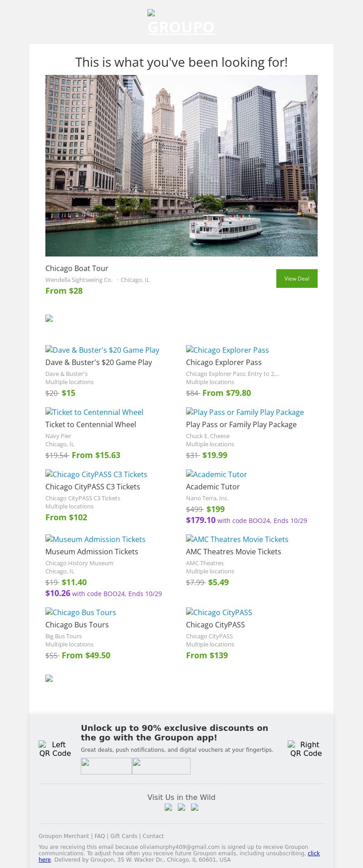Click the Right QR Code image
Screen dimensions: 363x868
click(306, 749)
